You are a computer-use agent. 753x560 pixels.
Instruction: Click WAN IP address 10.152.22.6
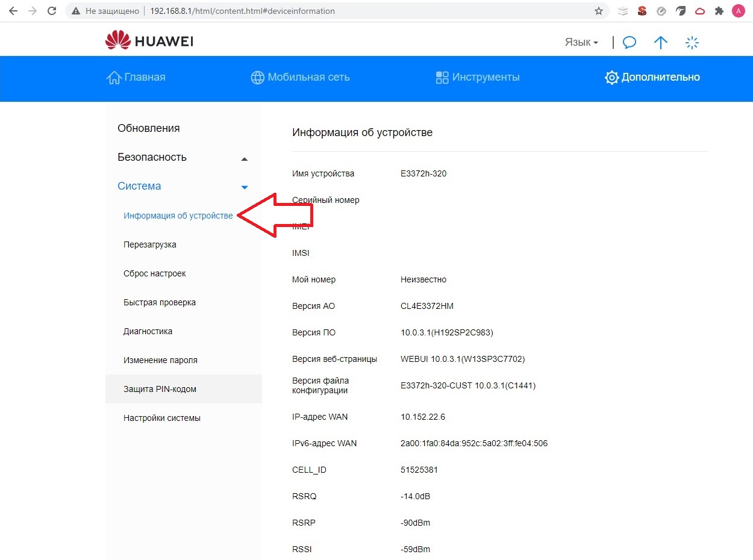pos(423,417)
